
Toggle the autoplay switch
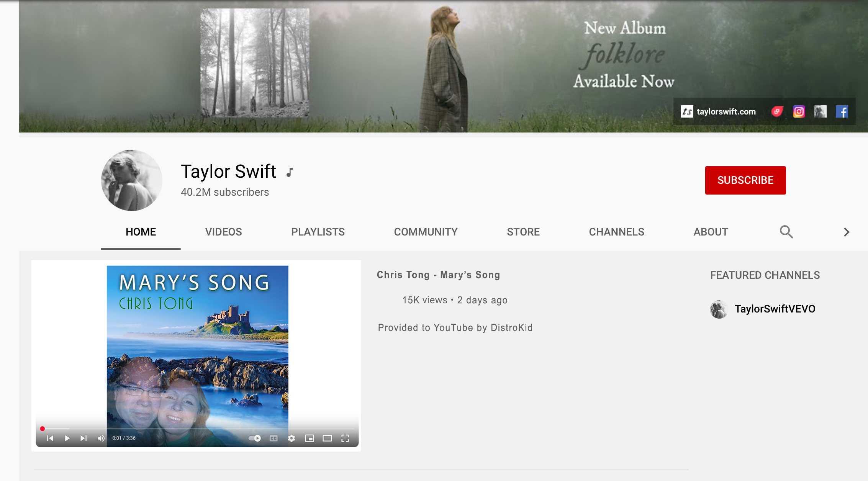point(255,438)
